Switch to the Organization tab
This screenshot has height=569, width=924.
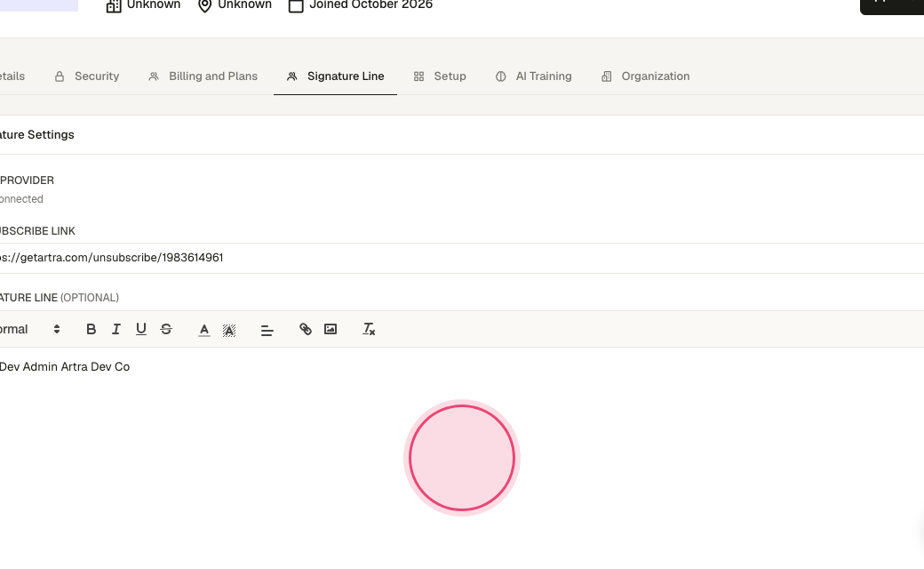pos(645,76)
